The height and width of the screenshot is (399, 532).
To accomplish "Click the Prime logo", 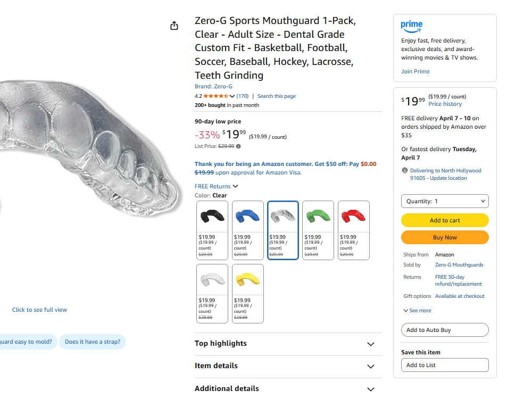I will tap(412, 27).
